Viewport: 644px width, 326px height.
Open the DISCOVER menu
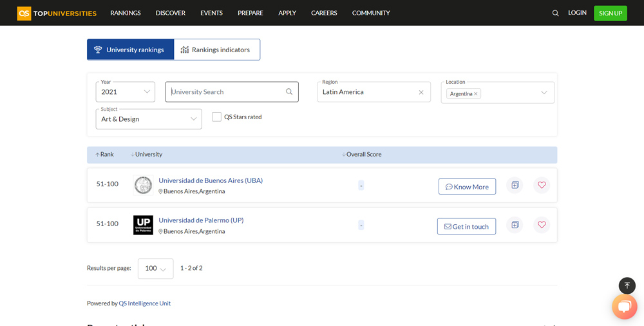pos(171,13)
